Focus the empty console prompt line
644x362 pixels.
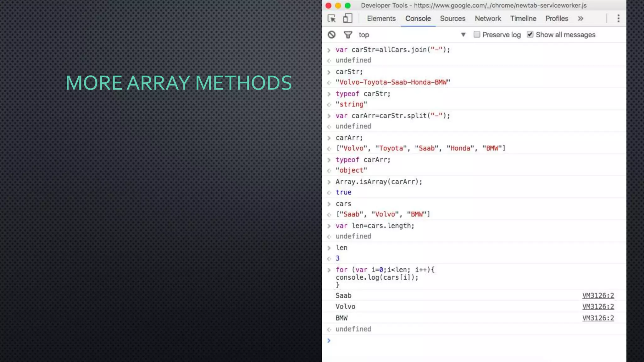tap(474, 341)
